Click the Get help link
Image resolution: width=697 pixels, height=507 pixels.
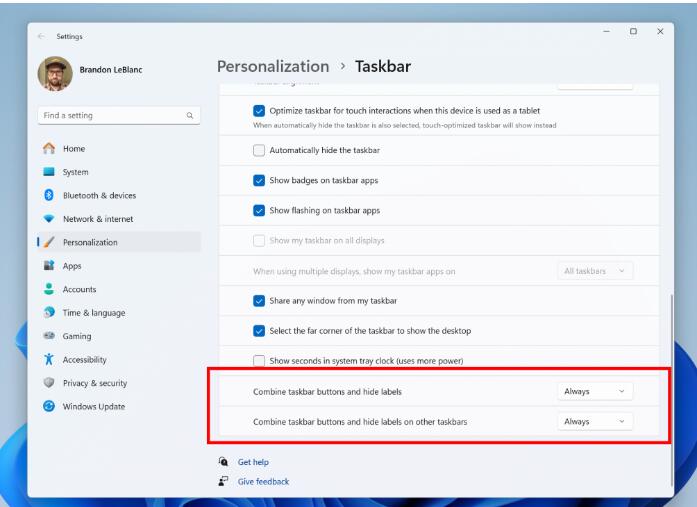tap(253, 462)
